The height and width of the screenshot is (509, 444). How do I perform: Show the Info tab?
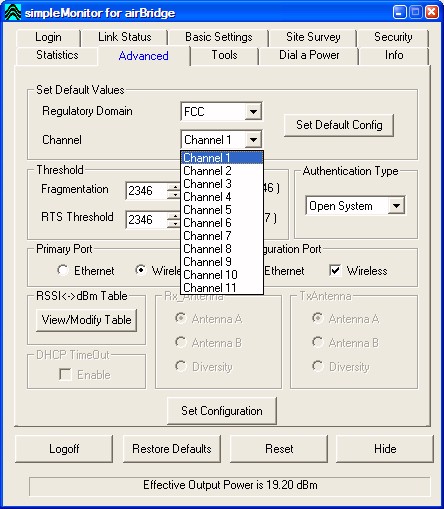tap(394, 55)
